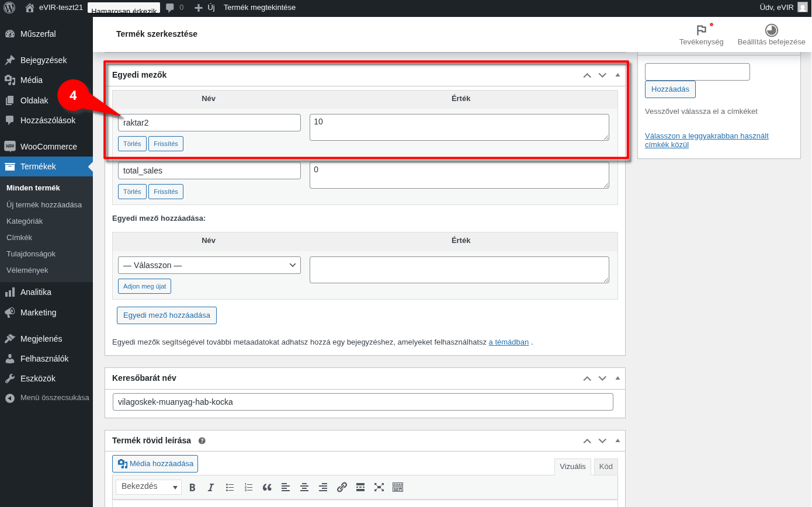The height and width of the screenshot is (507, 812).
Task: Switch to the Kód editor tab
Action: [x=606, y=467]
